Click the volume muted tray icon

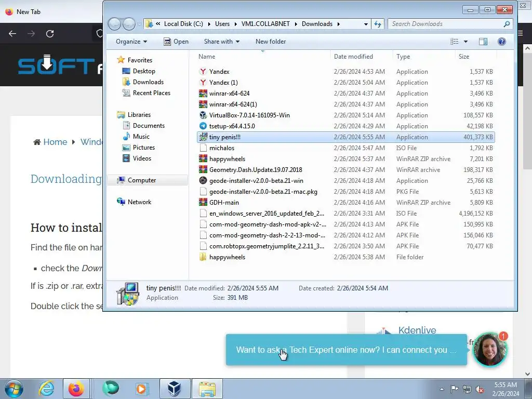[x=480, y=390]
